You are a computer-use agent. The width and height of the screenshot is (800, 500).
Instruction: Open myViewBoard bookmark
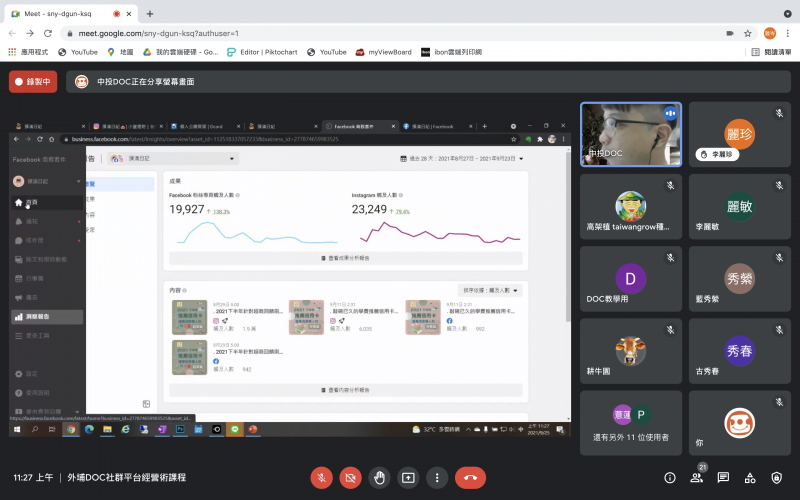(x=383, y=52)
